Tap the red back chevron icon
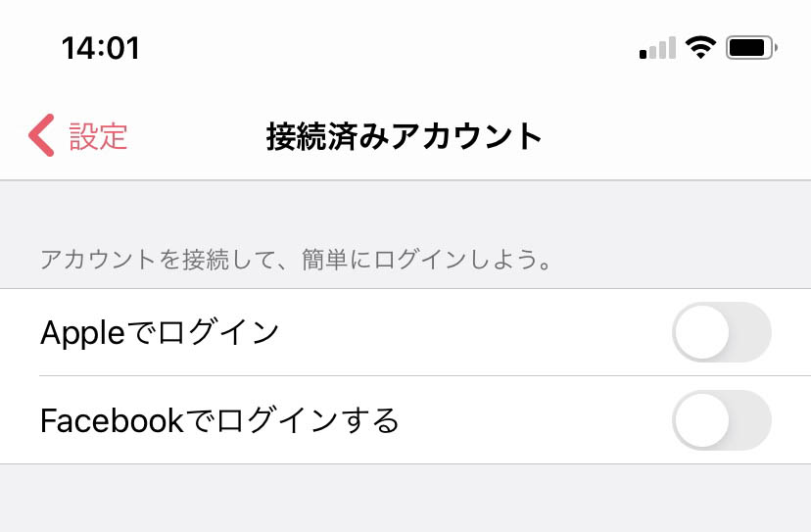The width and height of the screenshot is (811, 532). click(x=41, y=135)
